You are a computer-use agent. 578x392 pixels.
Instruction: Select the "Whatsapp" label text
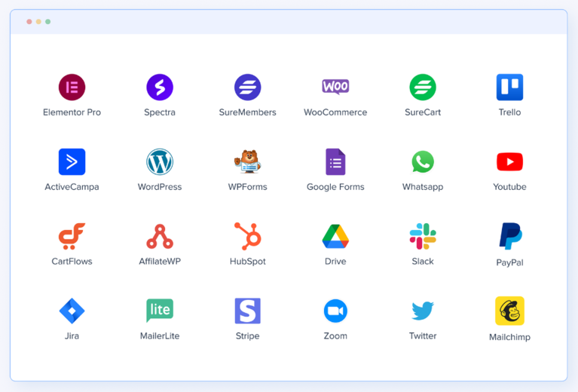click(423, 187)
